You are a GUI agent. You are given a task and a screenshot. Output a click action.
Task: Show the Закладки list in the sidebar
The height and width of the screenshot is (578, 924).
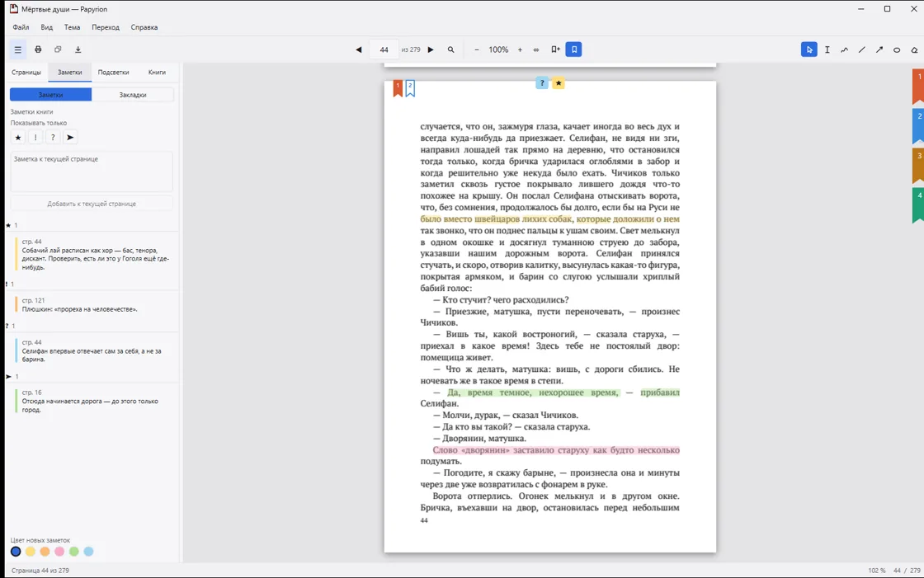133,95
